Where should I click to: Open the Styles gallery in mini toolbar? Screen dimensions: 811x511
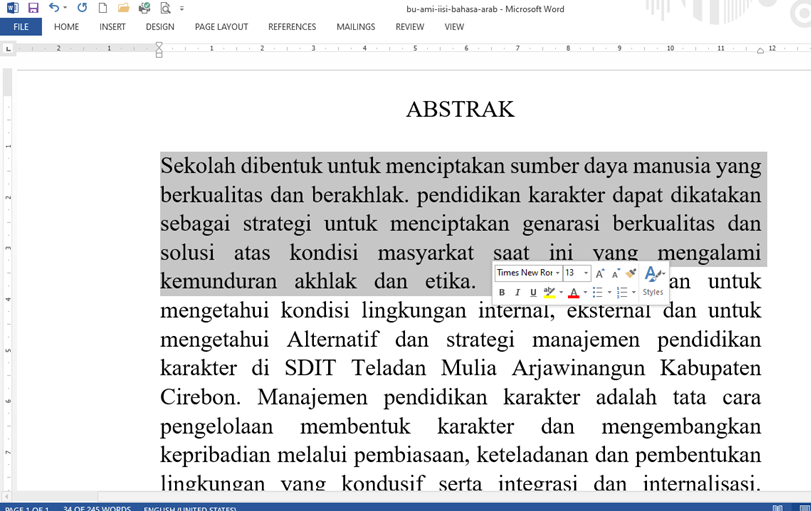point(653,281)
